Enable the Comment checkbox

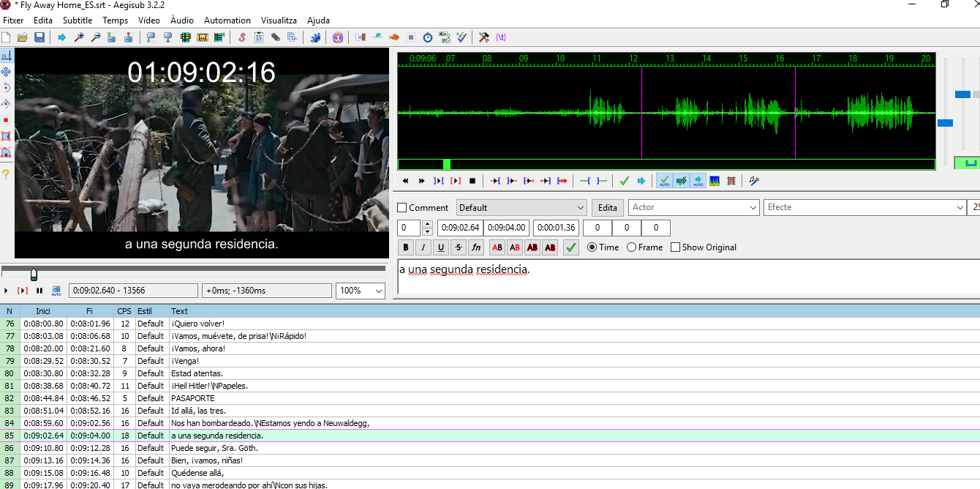[x=402, y=208]
